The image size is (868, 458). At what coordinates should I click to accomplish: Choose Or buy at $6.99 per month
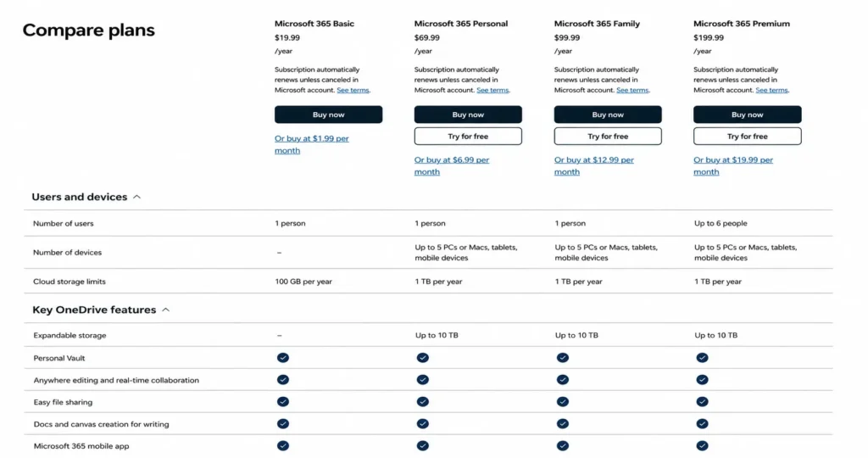pos(452,166)
